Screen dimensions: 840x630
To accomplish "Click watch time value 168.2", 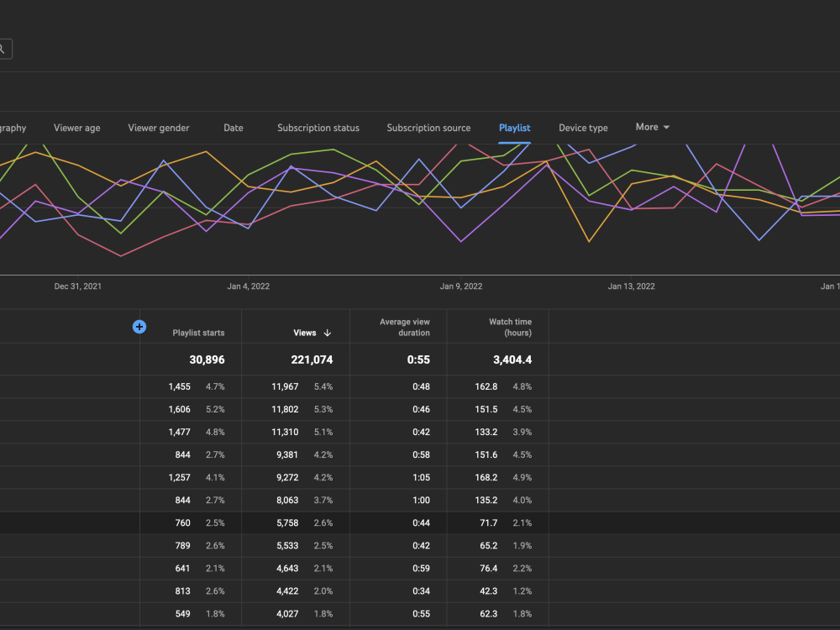I will point(486,477).
